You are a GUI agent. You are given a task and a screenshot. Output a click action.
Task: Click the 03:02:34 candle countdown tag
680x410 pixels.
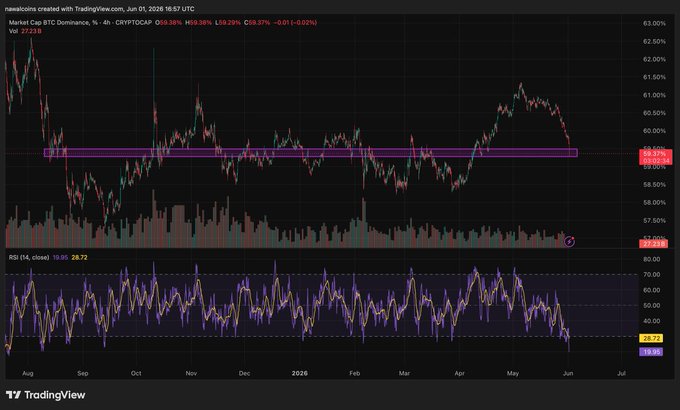656,161
